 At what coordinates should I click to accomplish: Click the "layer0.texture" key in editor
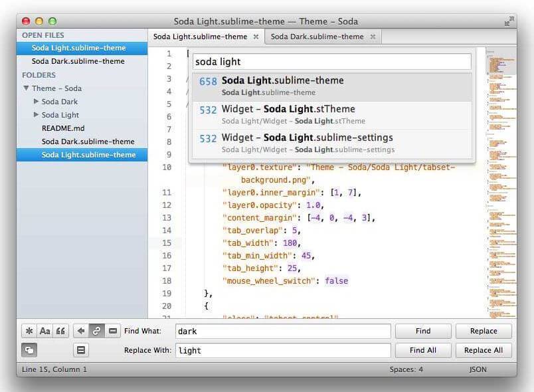point(260,167)
